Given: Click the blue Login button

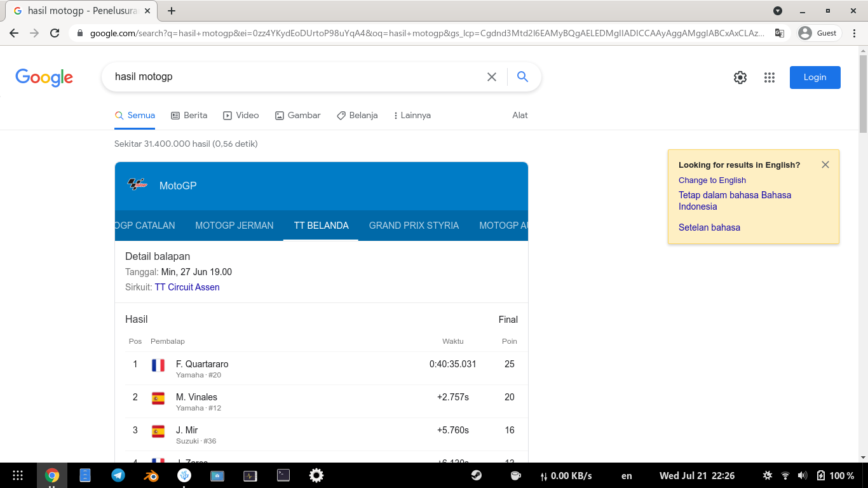Looking at the screenshot, I should coord(815,78).
